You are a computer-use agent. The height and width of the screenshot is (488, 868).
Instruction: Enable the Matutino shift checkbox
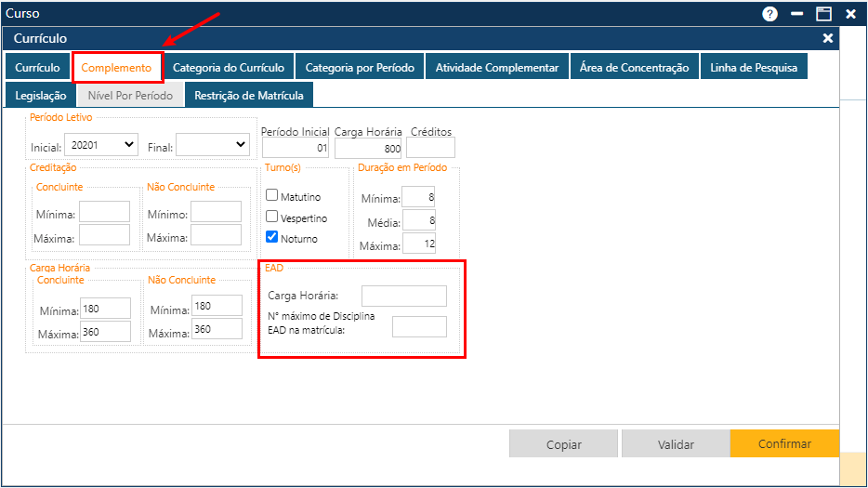[272, 196]
